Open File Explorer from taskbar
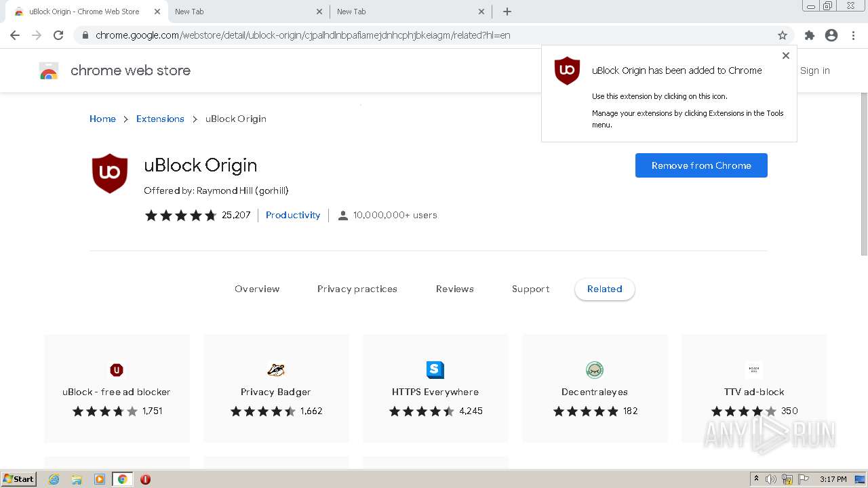868x488 pixels. pos(77,479)
